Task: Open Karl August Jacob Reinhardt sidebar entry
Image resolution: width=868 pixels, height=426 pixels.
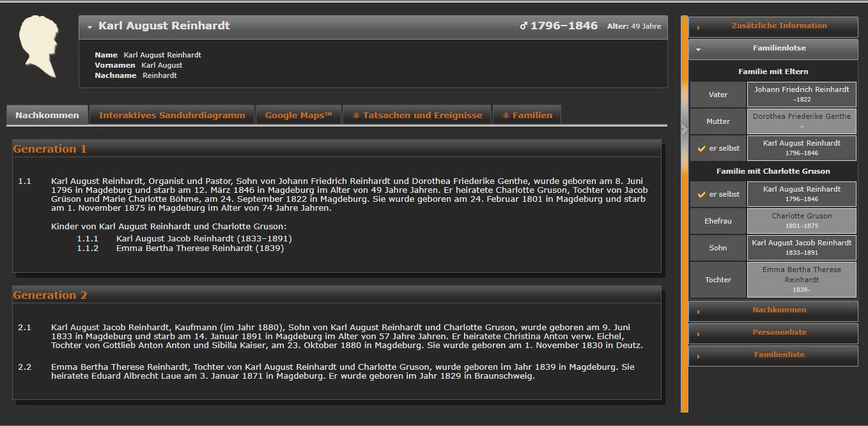Action: [802, 248]
